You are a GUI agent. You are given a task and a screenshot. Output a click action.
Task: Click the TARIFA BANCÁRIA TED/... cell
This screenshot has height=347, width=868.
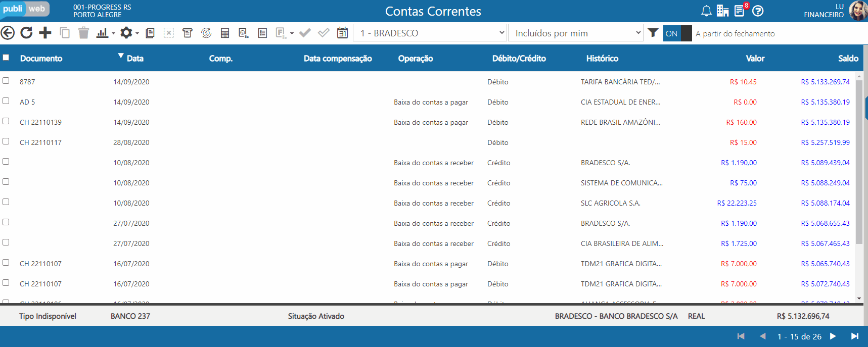tap(620, 82)
